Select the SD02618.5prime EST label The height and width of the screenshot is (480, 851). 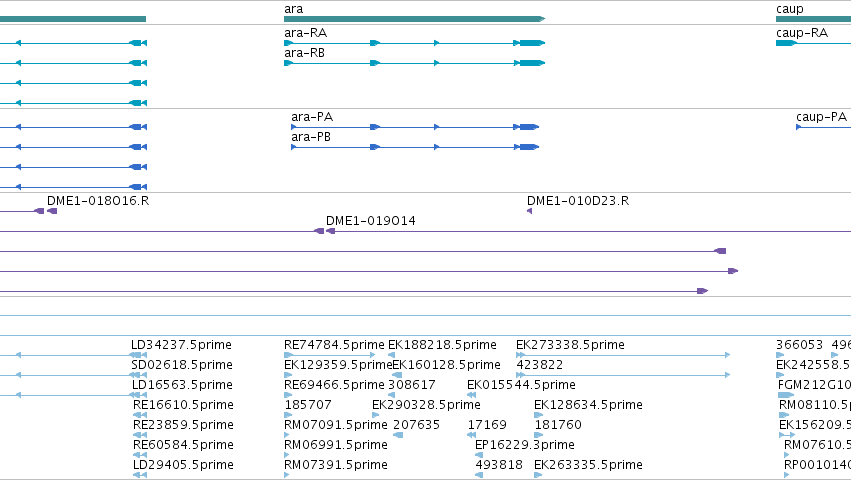pos(182,365)
